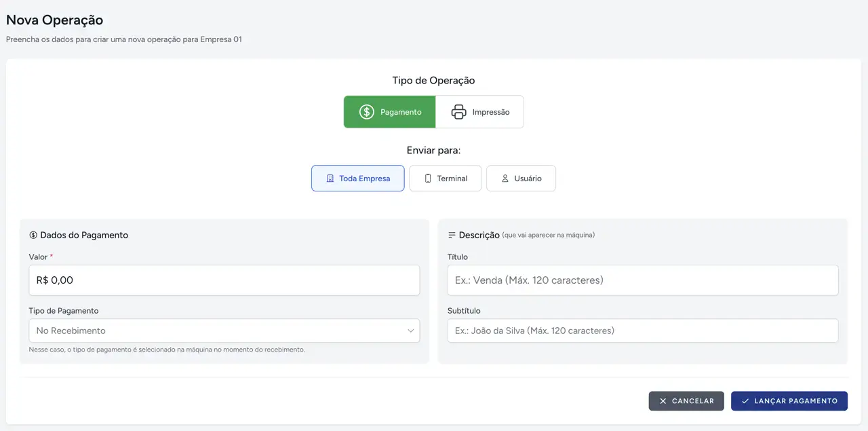Click into the Subtítulo text field
This screenshot has width=868, height=431.
642,331
